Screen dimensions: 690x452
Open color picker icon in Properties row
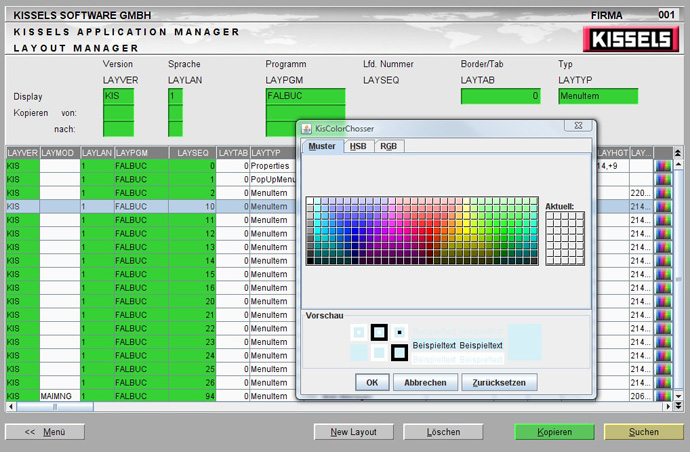click(x=663, y=166)
